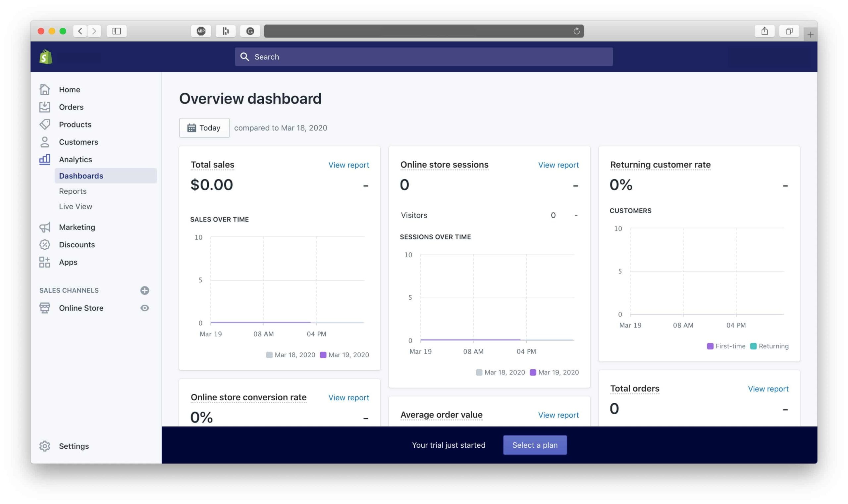Viewport: 848px width, 504px height.
Task: View Online Store using the eye icon
Action: pos(144,308)
